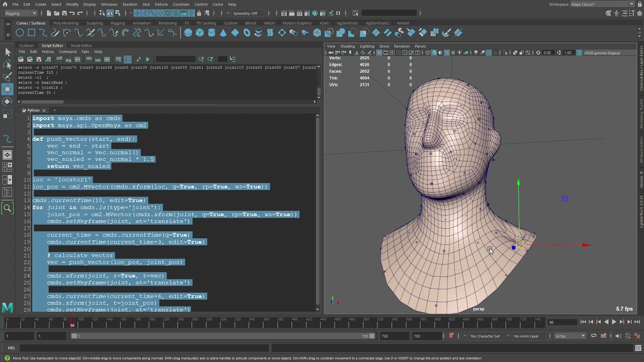
Task: Toggle Show Line Numbers in Script Editor
Action: pyautogui.click(x=128, y=59)
